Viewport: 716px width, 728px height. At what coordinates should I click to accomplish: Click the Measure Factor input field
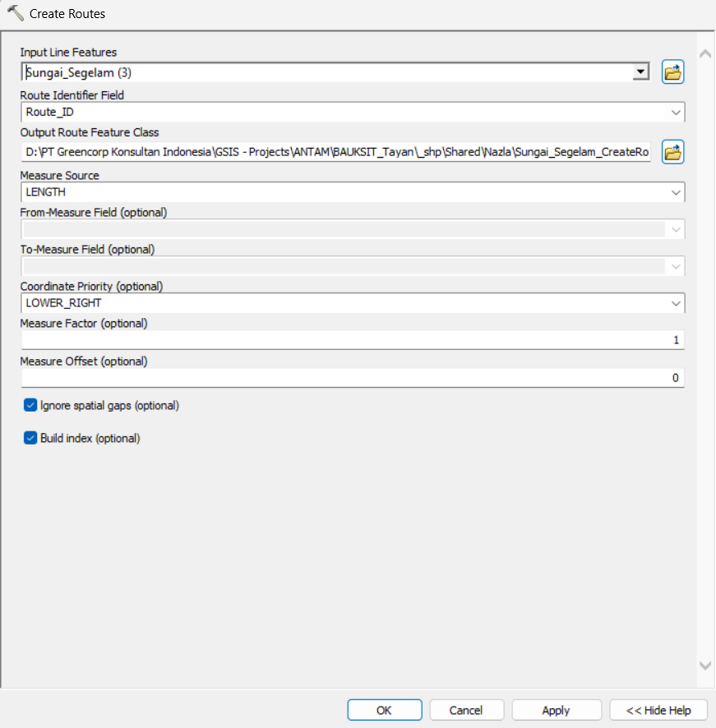[x=353, y=340]
